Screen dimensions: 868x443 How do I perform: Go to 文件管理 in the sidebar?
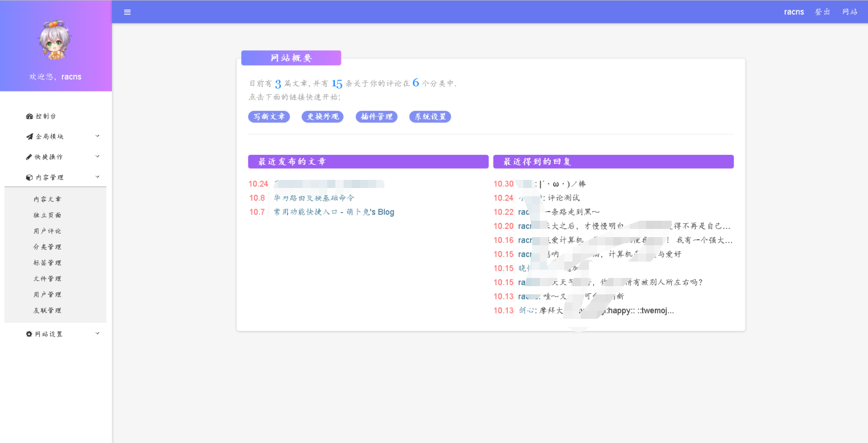click(48, 278)
